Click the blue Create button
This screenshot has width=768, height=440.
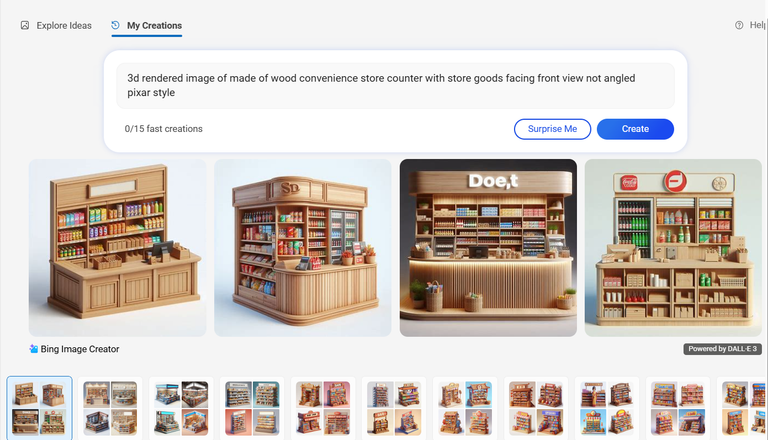coord(635,129)
